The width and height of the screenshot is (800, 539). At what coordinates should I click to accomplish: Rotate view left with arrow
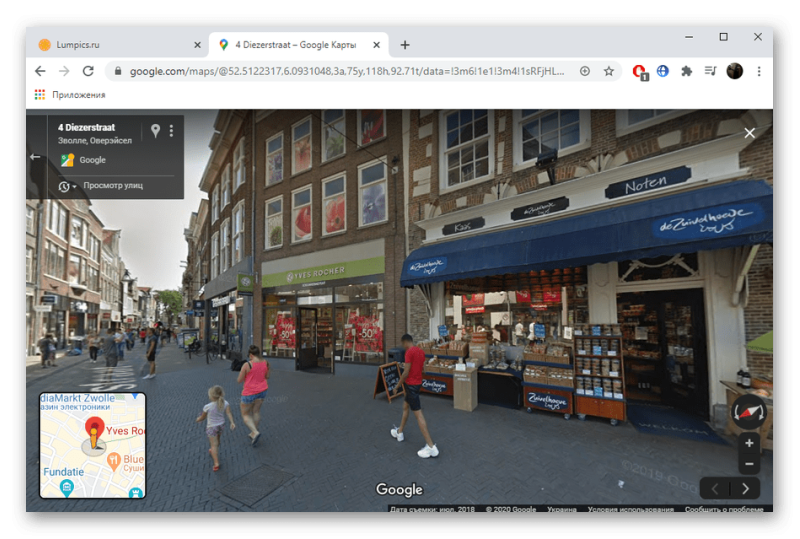pyautogui.click(x=715, y=488)
